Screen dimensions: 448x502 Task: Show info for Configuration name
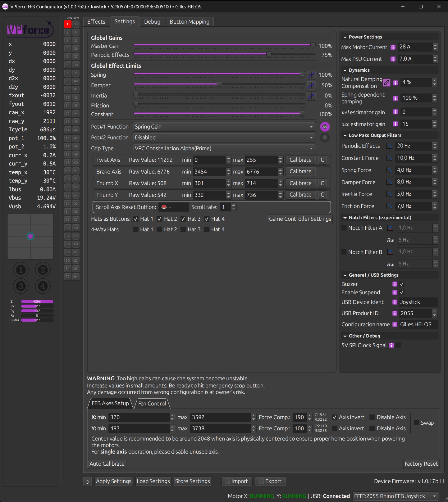tap(395, 324)
